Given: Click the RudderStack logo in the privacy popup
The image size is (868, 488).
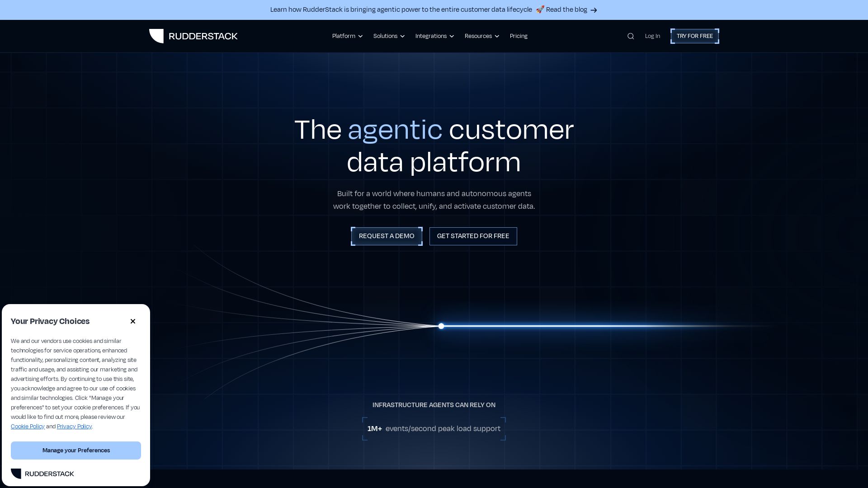Looking at the screenshot, I should [x=42, y=474].
